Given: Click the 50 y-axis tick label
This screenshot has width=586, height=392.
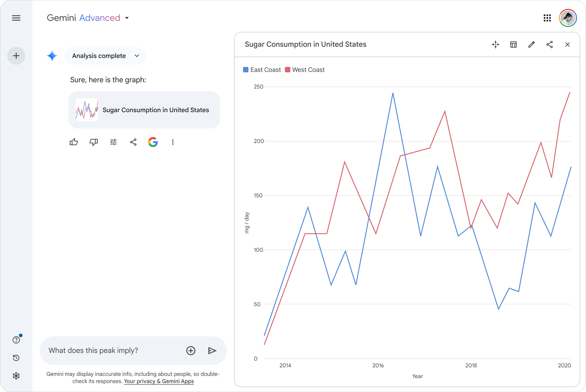Looking at the screenshot, I should pos(257,304).
